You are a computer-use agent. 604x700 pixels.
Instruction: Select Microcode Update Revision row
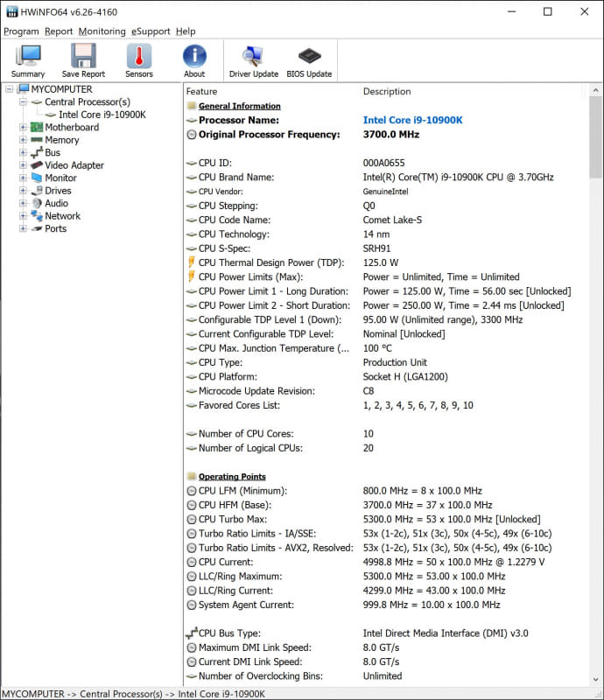pos(386,390)
